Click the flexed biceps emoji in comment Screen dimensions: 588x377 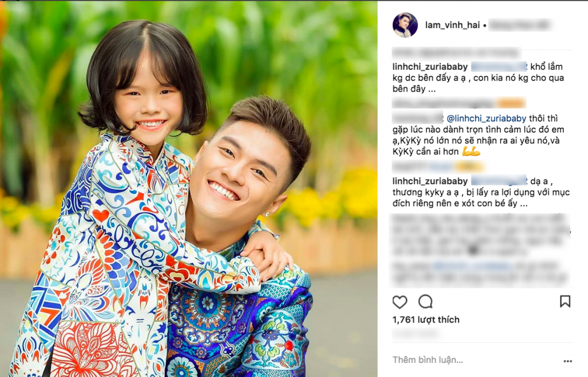pyautogui.click(x=472, y=152)
